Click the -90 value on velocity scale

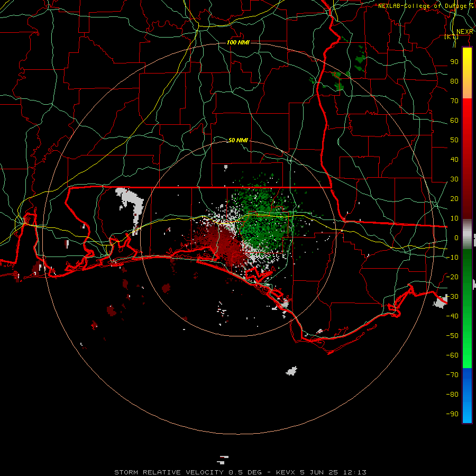[452, 414]
